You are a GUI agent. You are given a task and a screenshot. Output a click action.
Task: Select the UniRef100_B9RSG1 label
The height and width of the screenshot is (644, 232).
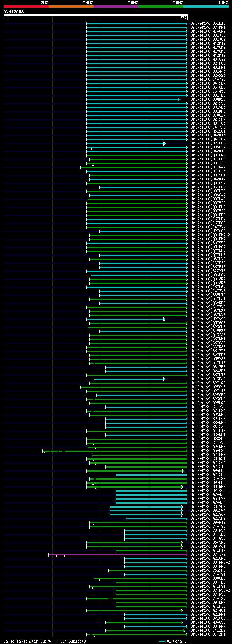(208, 175)
